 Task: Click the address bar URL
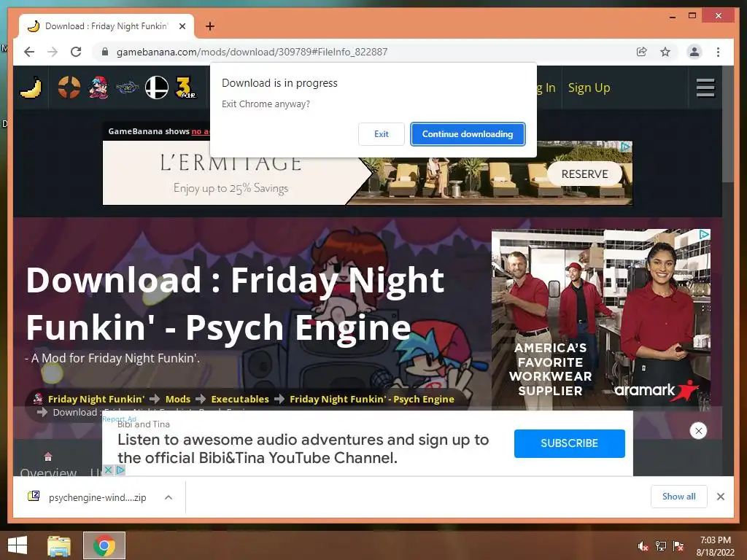coord(252,52)
